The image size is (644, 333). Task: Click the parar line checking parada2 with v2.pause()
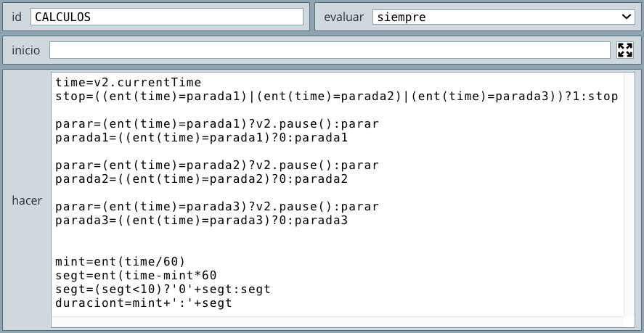pyautogui.click(x=217, y=165)
